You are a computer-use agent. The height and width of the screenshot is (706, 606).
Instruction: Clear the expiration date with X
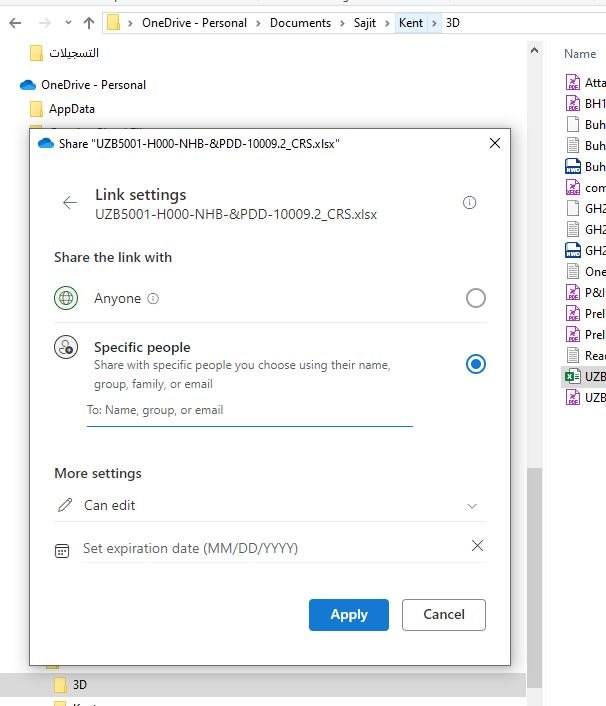tap(477, 546)
